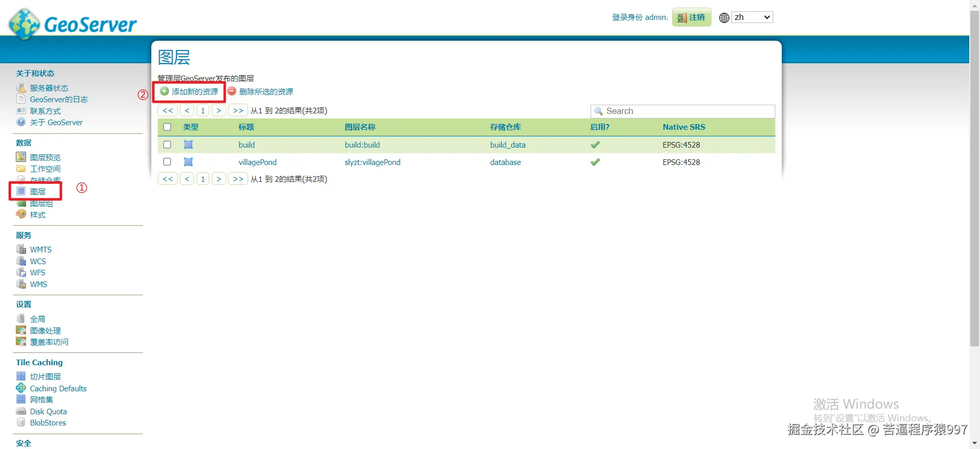Click 联系方式 contact card icon
The height and width of the screenshot is (449, 980).
(21, 111)
